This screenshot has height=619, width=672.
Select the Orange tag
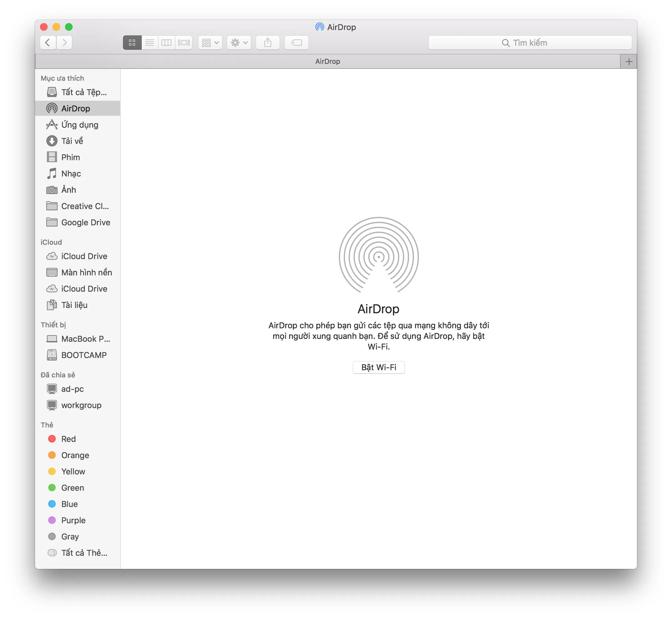(x=78, y=455)
